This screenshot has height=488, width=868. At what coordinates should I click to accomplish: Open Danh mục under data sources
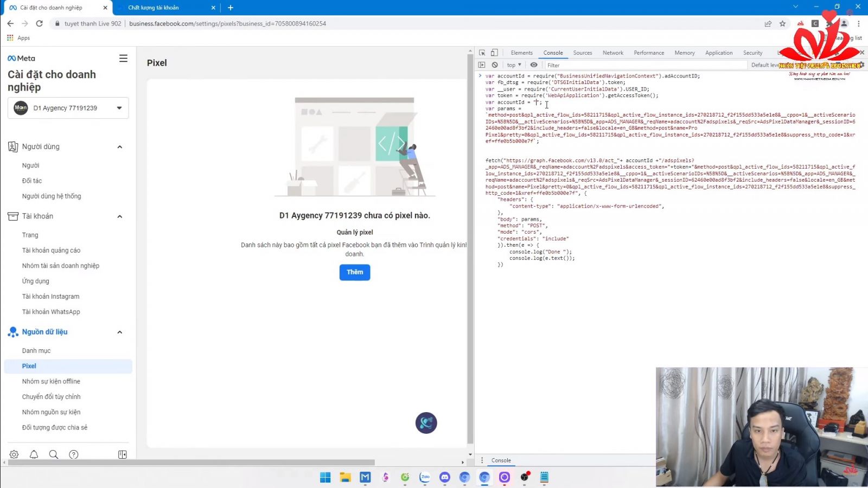pyautogui.click(x=36, y=351)
